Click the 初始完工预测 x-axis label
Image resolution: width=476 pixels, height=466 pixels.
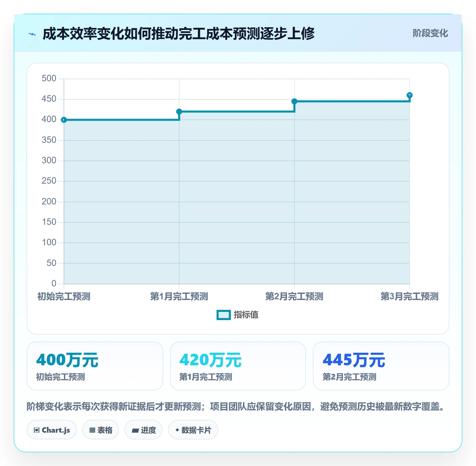(64, 297)
